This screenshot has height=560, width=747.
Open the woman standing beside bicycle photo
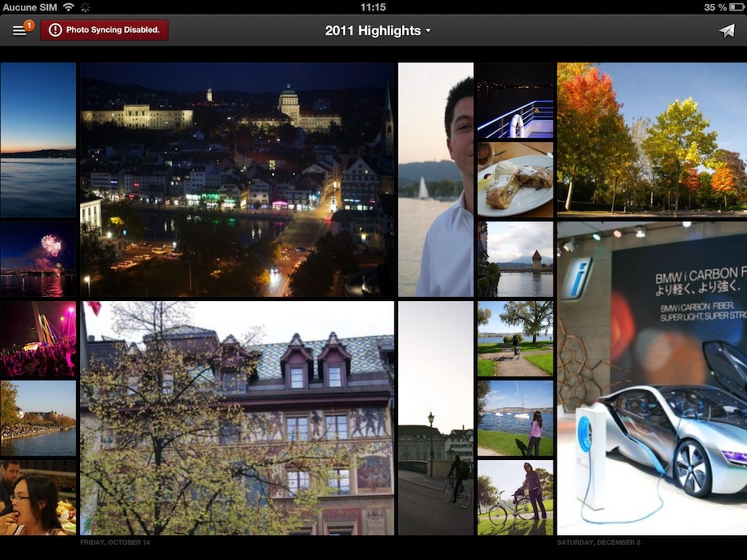coord(515,497)
